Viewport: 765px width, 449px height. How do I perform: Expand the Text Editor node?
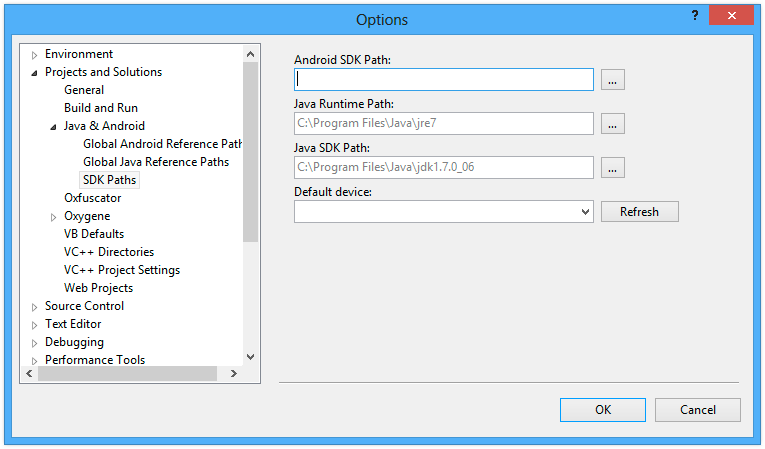click(34, 325)
